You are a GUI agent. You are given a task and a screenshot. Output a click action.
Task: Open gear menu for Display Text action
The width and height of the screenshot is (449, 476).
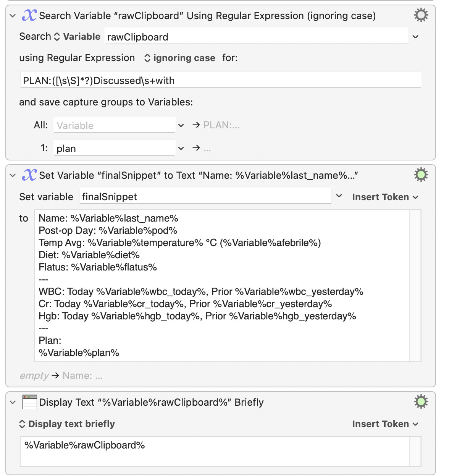(421, 402)
